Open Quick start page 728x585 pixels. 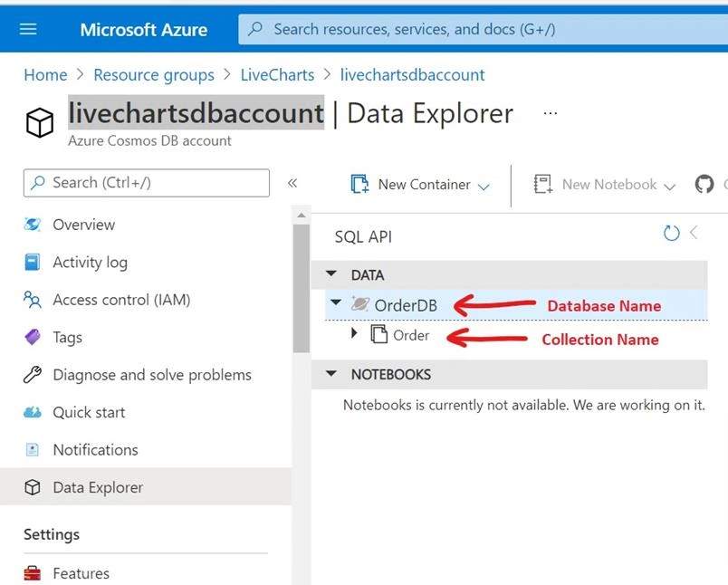(x=89, y=412)
